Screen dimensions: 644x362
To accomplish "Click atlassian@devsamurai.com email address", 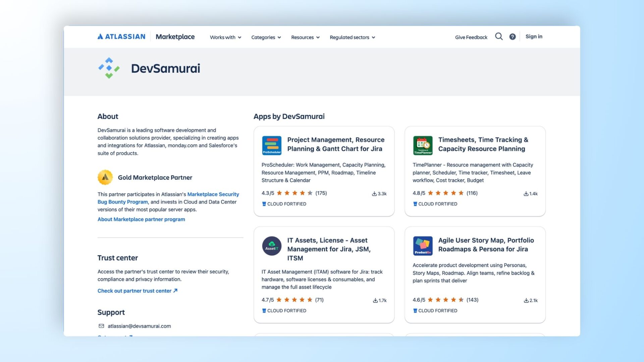I will click(x=139, y=326).
